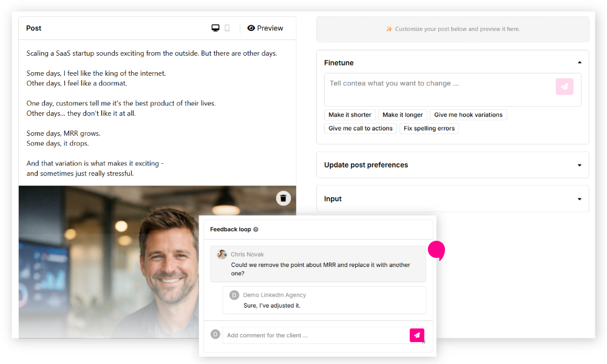Send the Finetune instruction with paper plane
Viewport: 607px width, 364px height.
[x=564, y=87]
